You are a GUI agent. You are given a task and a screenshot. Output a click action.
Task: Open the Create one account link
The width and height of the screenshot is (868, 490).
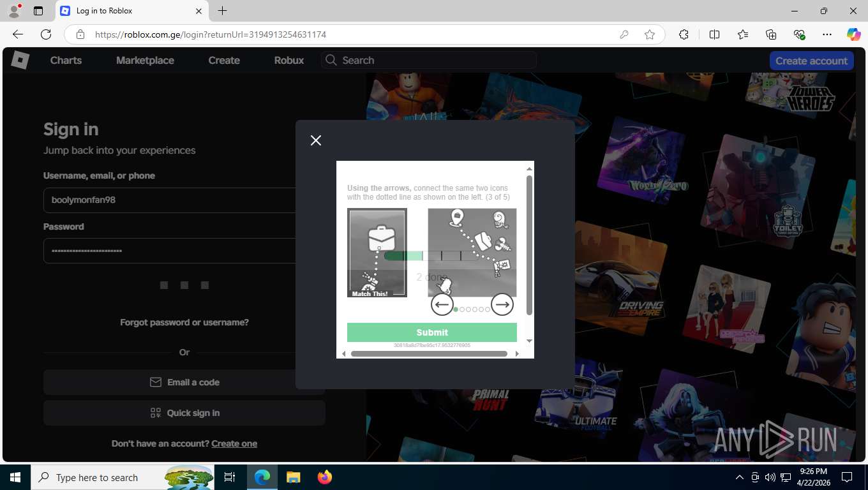[x=234, y=443]
